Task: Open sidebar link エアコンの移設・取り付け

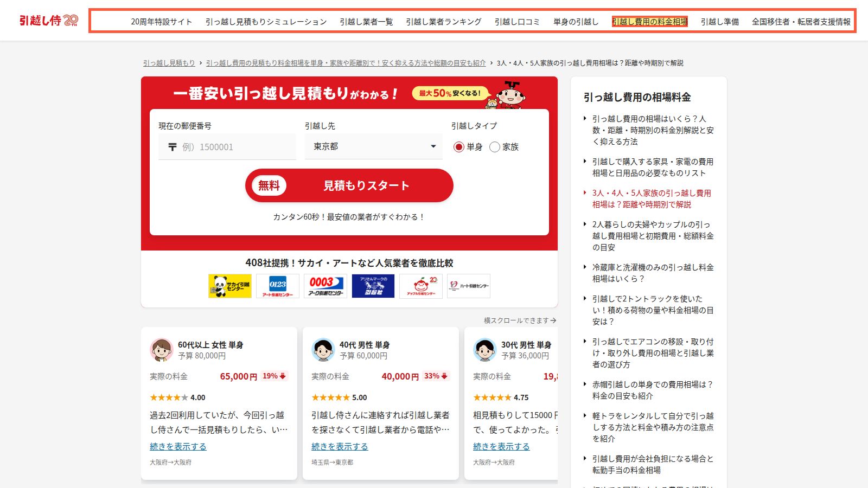Action: tap(653, 353)
